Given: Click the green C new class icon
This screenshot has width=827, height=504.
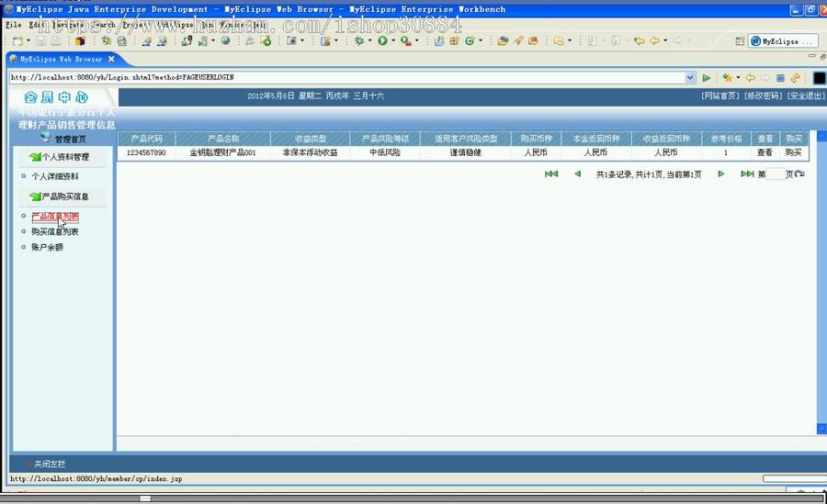Looking at the screenshot, I should pos(470,40).
